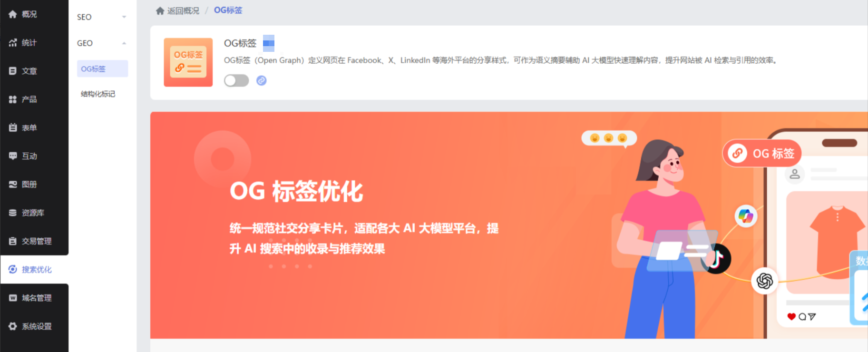Click the 系统设置 gear icon

coord(13,326)
